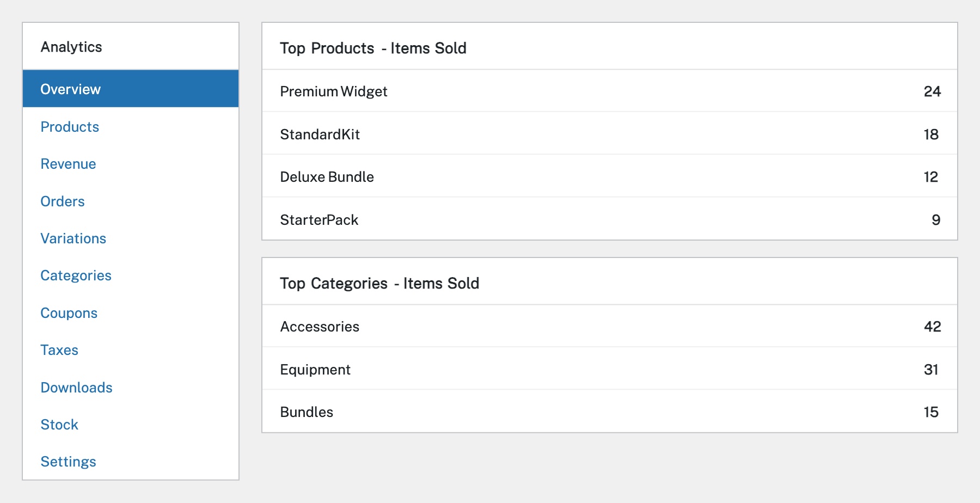This screenshot has height=503, width=980.
Task: Select the Overview menu item
Action: coord(131,89)
